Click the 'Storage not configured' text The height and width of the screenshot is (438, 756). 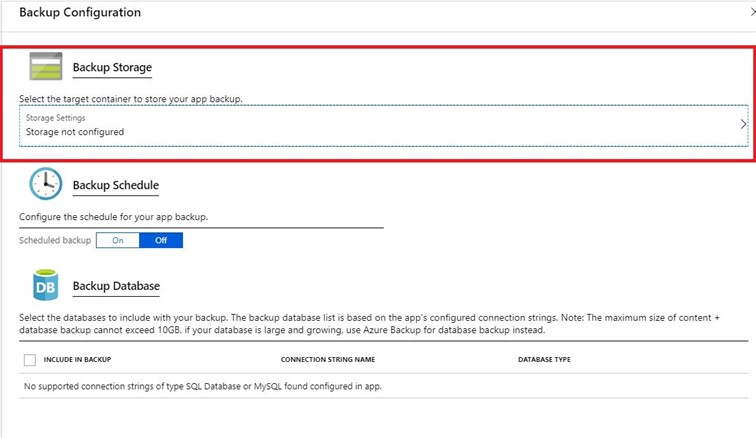coord(75,132)
